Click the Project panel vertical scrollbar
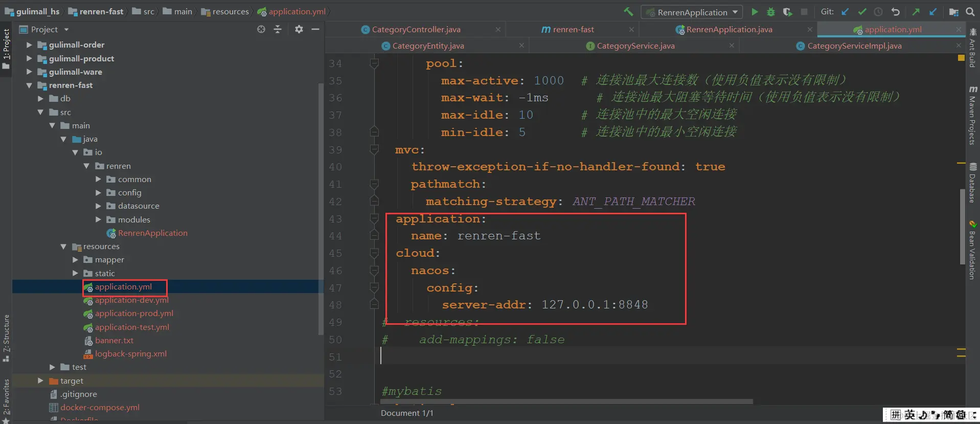This screenshot has width=980, height=424. [x=321, y=209]
